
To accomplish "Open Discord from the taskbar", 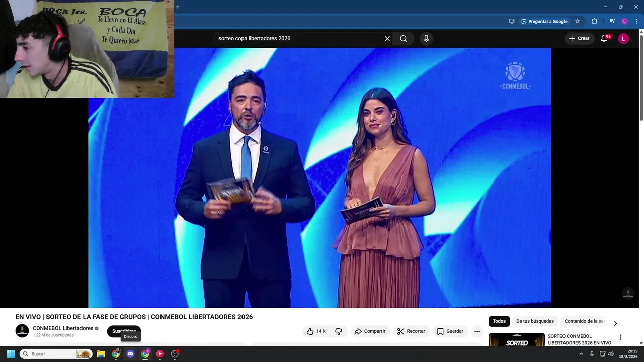I will pos(130,354).
